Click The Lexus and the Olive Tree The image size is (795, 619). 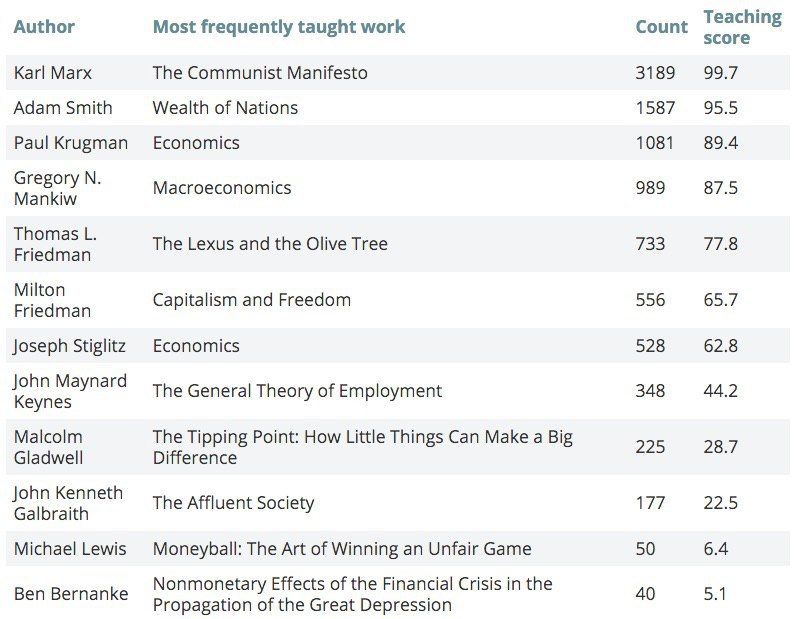coord(270,244)
